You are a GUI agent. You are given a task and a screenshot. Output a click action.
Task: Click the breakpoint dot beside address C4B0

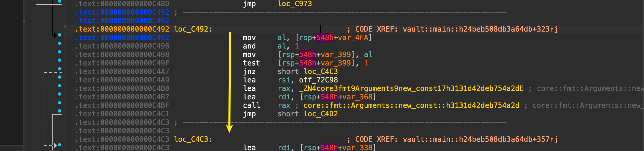tap(60, 86)
